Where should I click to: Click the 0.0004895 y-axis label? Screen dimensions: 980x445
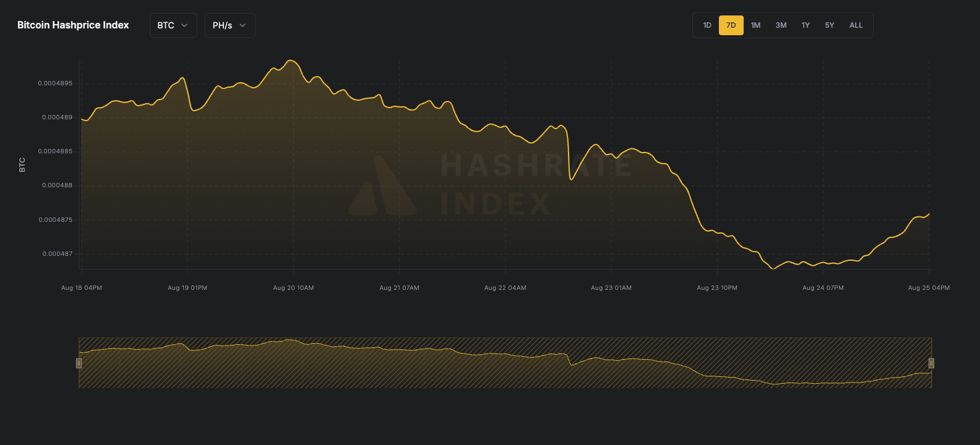pos(55,83)
